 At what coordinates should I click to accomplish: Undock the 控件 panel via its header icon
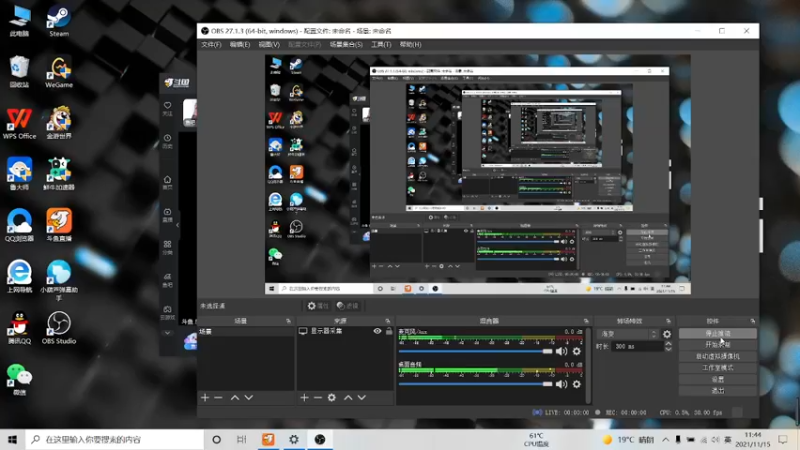[x=753, y=321]
